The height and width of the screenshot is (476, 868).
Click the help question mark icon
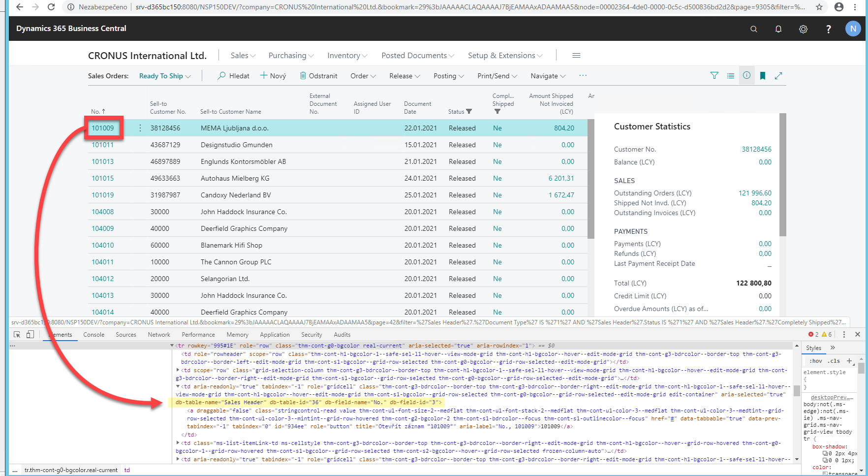pyautogui.click(x=828, y=29)
